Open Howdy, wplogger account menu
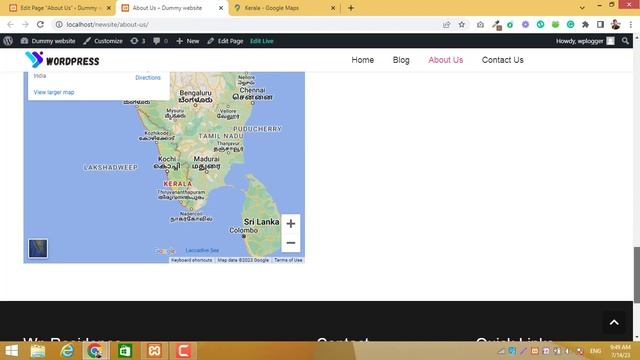Viewport: 640px width, 360px height. point(585,41)
